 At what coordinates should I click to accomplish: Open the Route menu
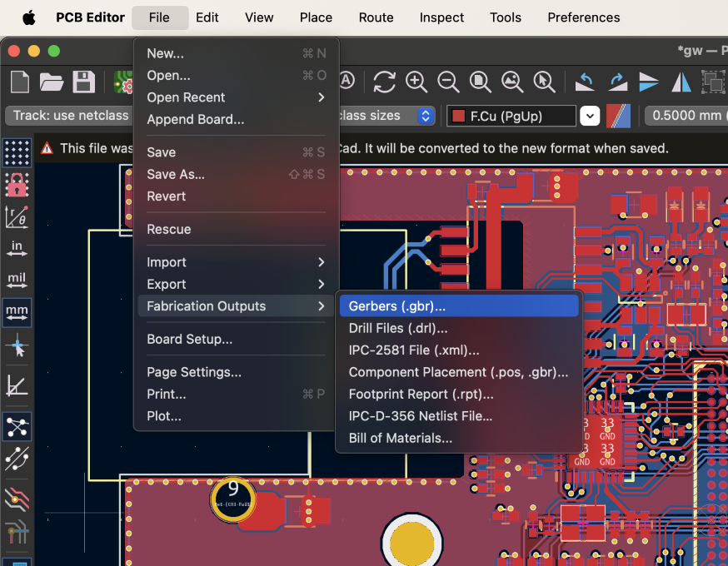376,17
